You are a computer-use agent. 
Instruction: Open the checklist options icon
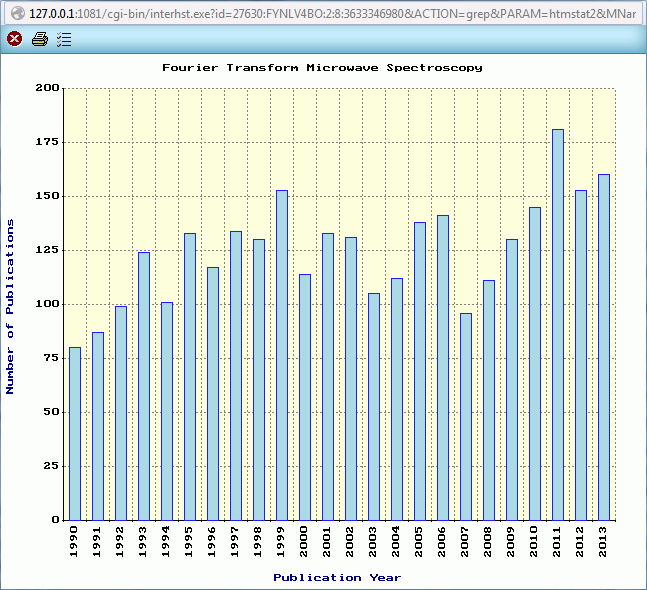click(x=64, y=39)
